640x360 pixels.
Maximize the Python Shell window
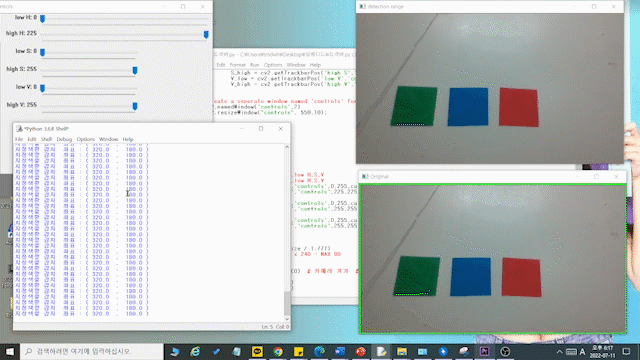[x=261, y=129]
